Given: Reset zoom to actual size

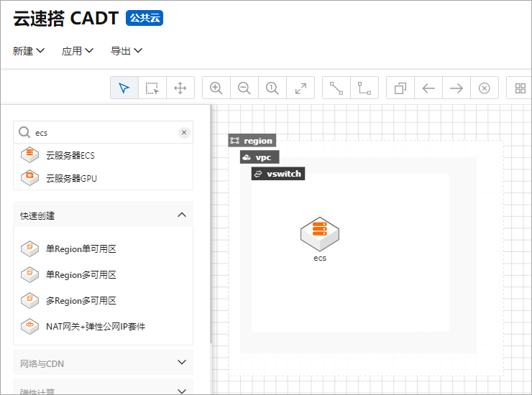Looking at the screenshot, I should (x=272, y=88).
